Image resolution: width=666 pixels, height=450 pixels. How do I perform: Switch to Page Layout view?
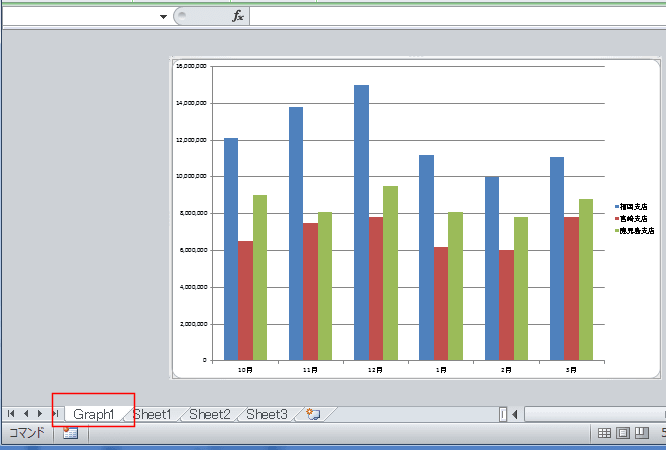623,433
